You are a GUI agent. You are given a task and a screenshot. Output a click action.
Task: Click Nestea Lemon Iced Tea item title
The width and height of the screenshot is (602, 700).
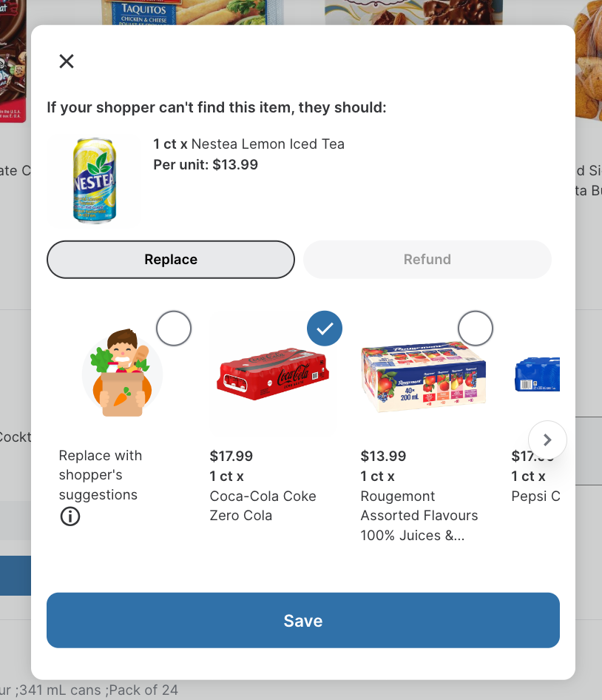coord(268,144)
